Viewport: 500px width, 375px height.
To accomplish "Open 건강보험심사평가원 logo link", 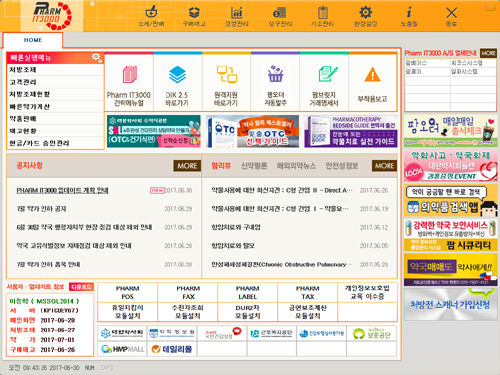I will [321, 333].
